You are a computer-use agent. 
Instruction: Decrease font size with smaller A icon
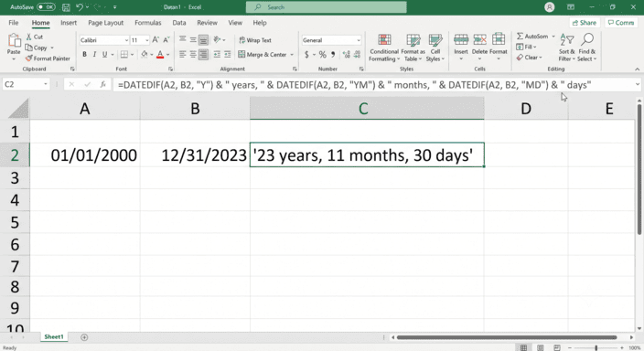tap(166, 40)
